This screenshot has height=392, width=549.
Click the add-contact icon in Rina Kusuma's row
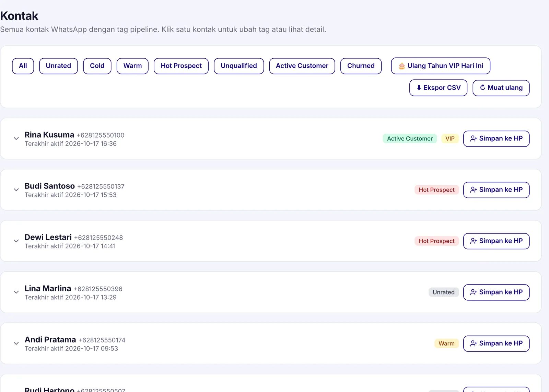(474, 139)
